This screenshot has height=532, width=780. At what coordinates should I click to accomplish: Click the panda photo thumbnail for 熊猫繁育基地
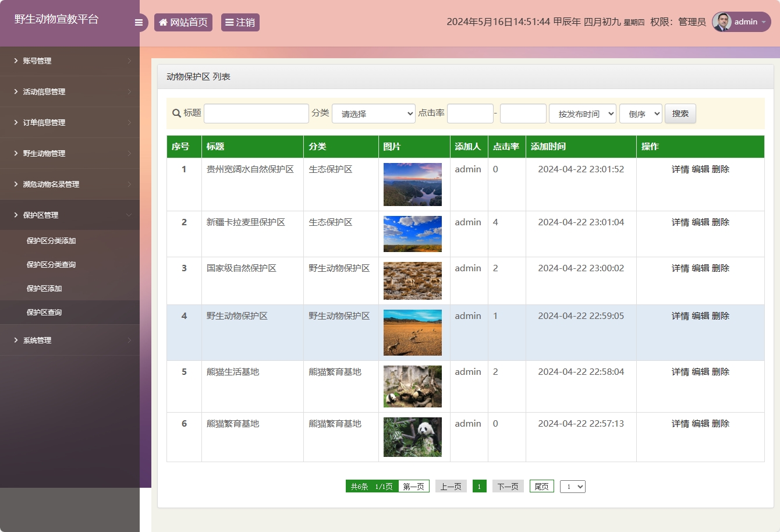pos(412,437)
